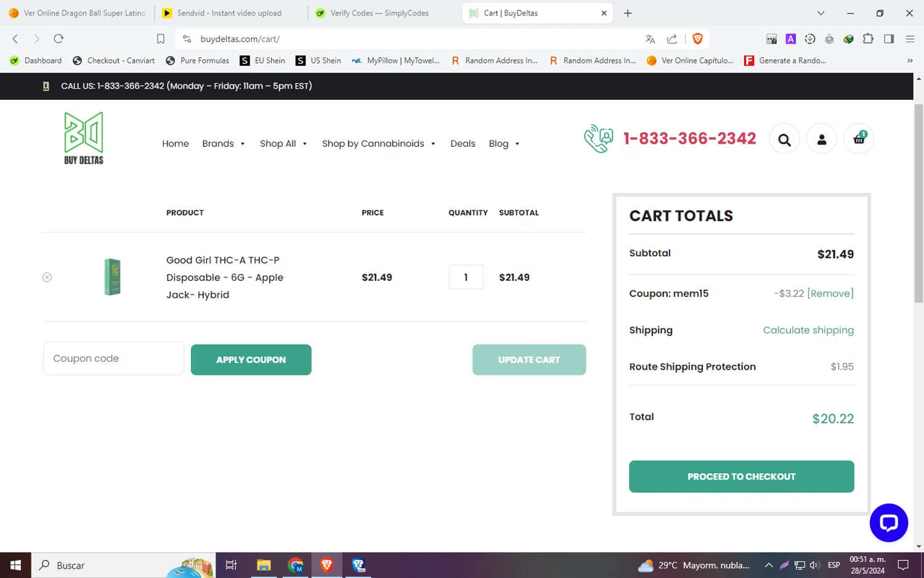The image size is (924, 578).
Task: Open the browser hamburger menu
Action: click(910, 39)
